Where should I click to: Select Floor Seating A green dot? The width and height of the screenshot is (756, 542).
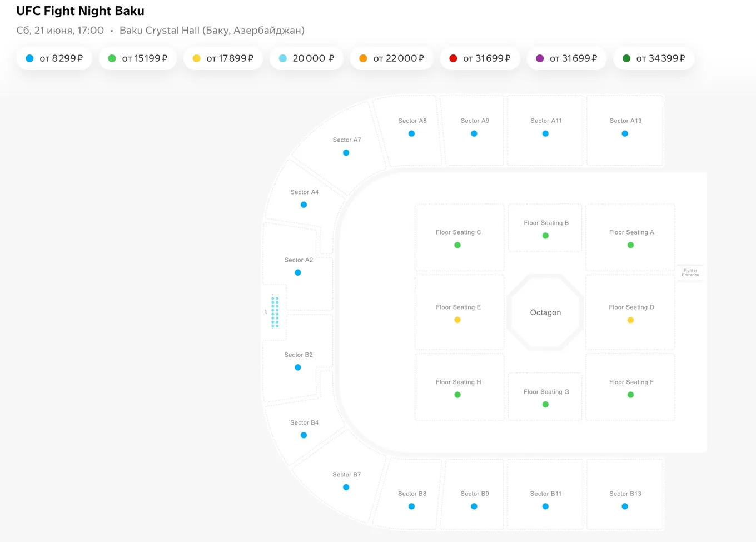[630, 245]
